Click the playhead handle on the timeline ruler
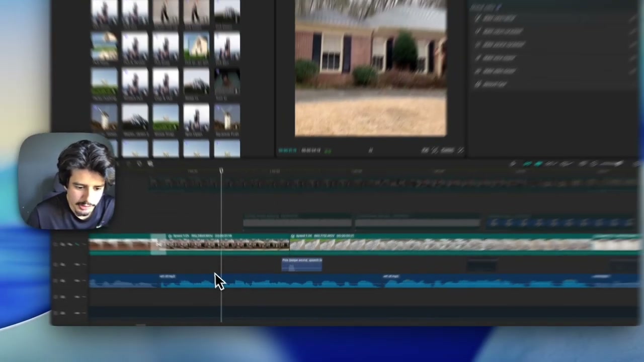Image resolution: width=644 pixels, height=362 pixels. click(x=221, y=171)
